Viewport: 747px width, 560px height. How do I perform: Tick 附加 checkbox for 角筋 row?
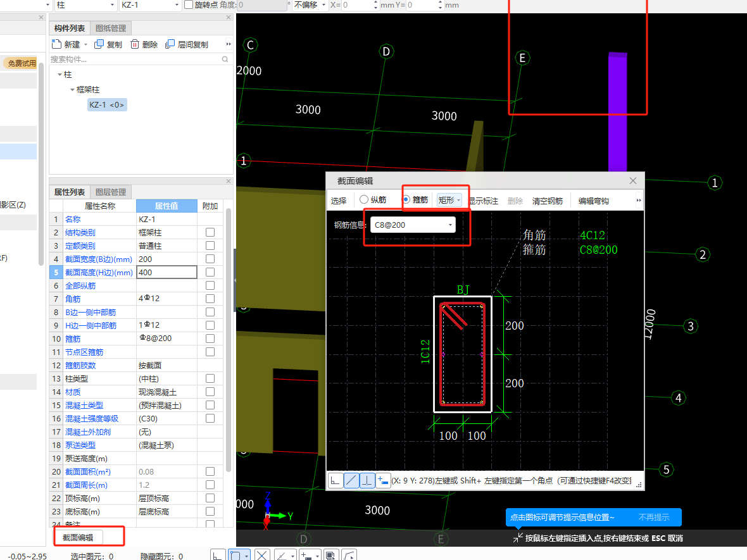(x=210, y=299)
